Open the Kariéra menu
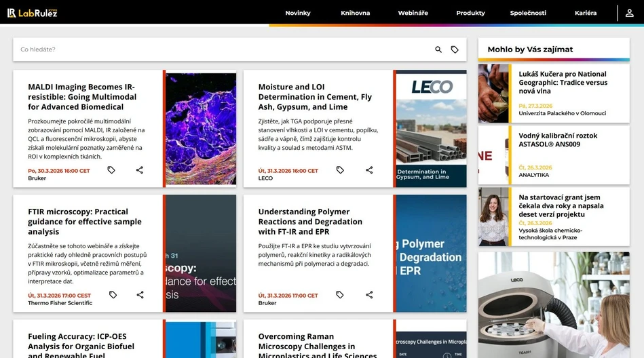This screenshot has height=358, width=644. tap(586, 13)
